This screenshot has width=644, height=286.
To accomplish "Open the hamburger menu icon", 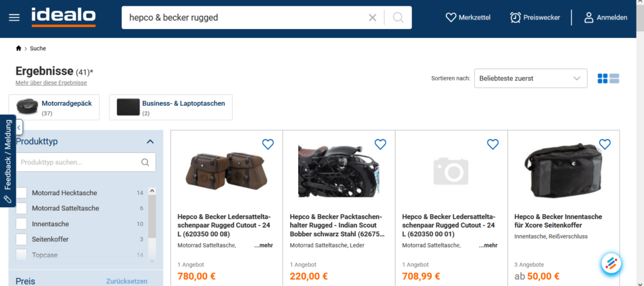I will click(x=14, y=18).
